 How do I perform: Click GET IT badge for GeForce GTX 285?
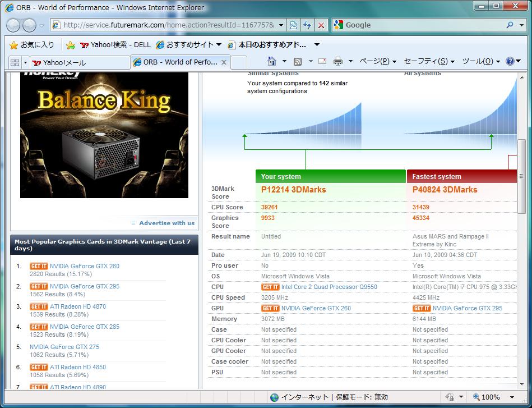point(39,327)
